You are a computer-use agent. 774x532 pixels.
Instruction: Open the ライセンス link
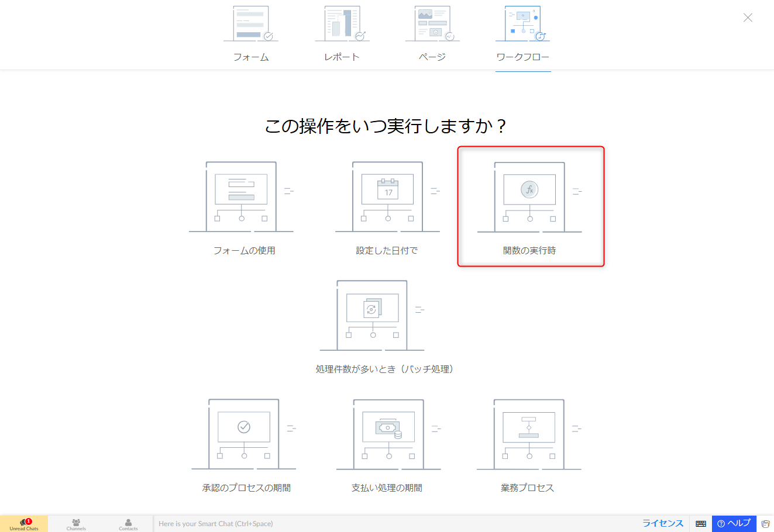(663, 523)
